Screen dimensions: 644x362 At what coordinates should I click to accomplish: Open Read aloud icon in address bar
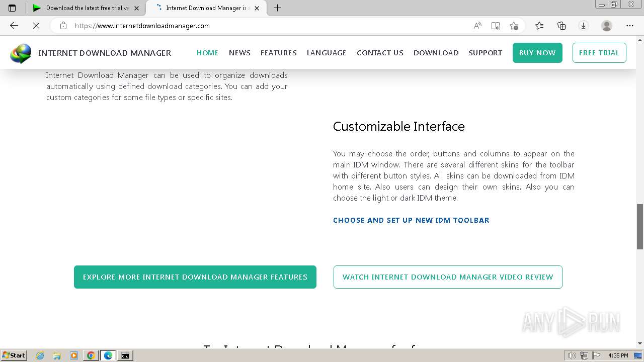(477, 26)
